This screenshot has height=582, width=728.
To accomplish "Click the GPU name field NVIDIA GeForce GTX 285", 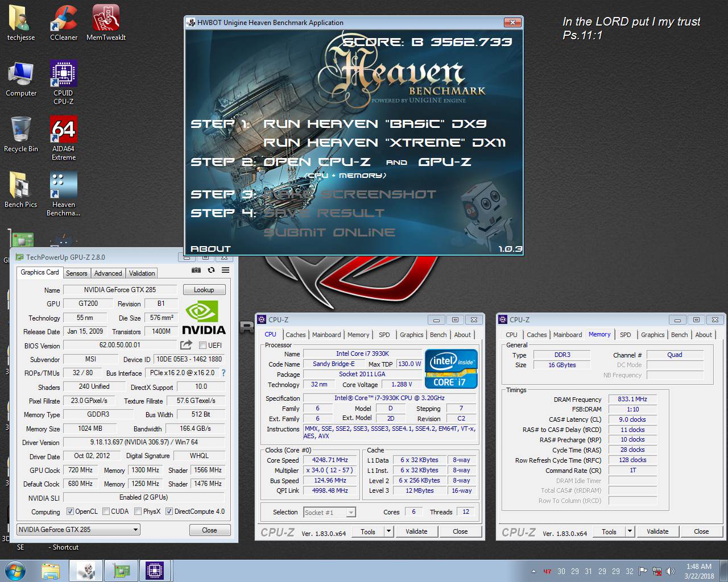I will [120, 290].
